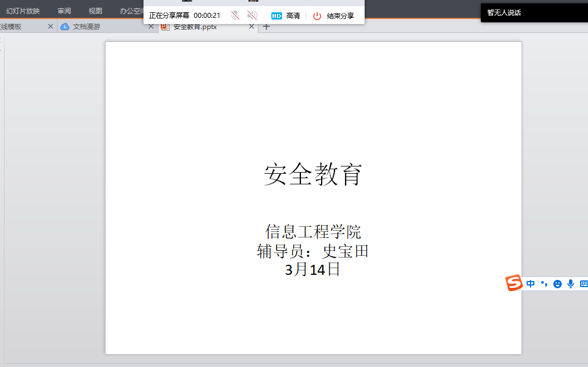Image resolution: width=588 pixels, height=367 pixels.
Task: Click the pptx file icon on 安全教育 tab
Action: 165,27
